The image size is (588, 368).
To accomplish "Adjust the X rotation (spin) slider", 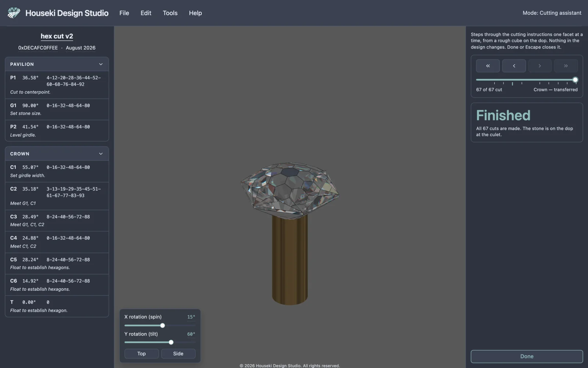I will coord(160,325).
